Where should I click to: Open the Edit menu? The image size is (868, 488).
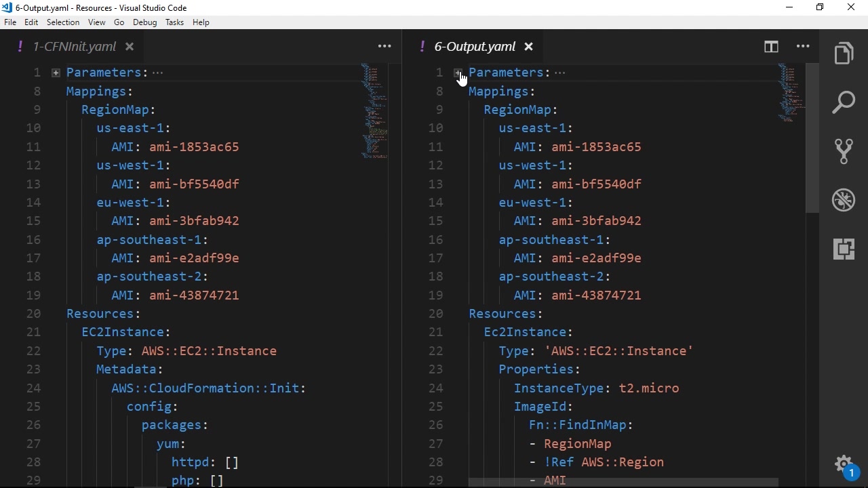point(31,22)
